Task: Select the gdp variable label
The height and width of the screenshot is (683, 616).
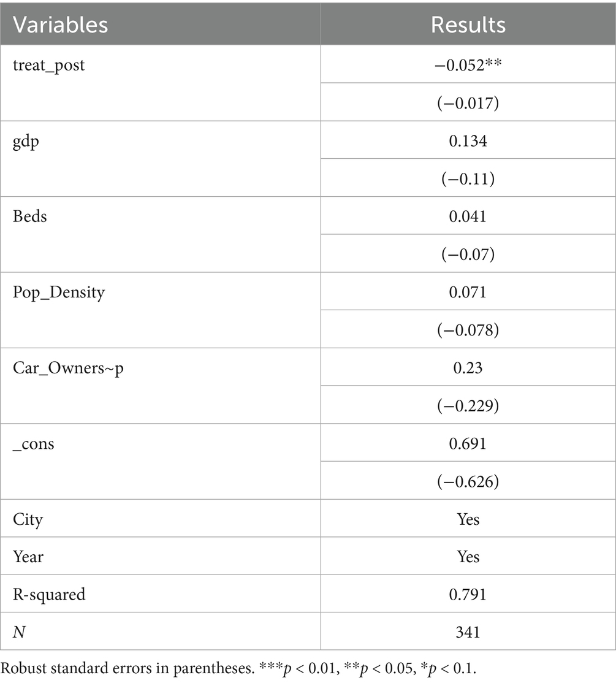Action: coord(25,141)
